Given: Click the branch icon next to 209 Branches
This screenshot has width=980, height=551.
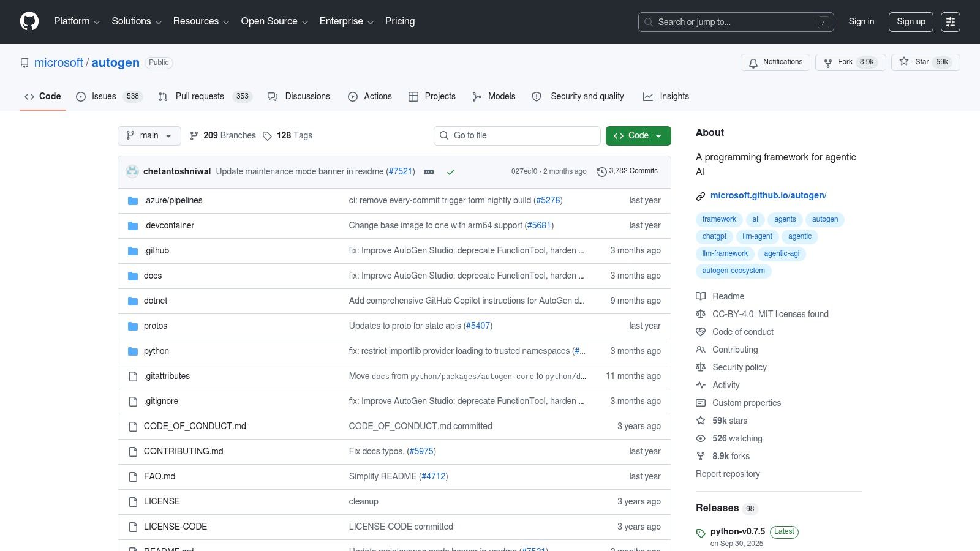Looking at the screenshot, I should pyautogui.click(x=194, y=136).
